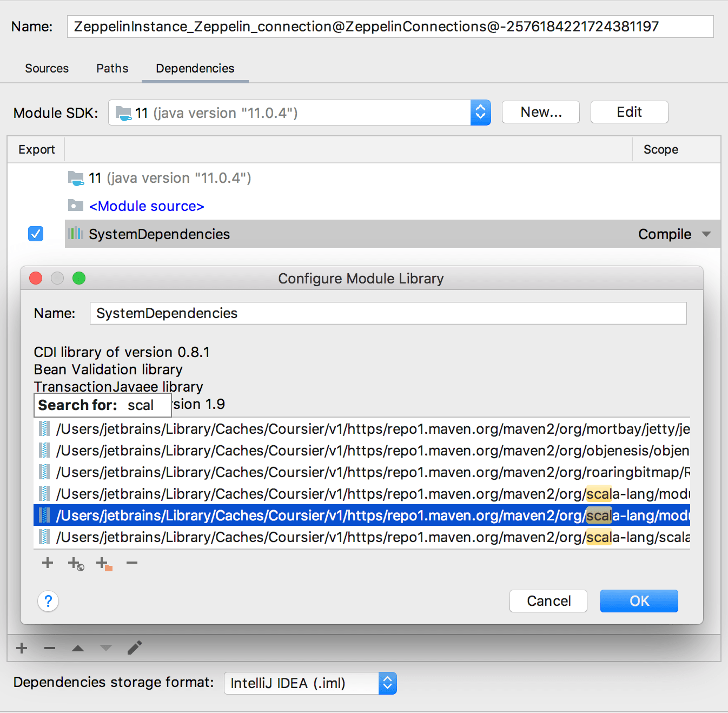728x713 pixels.
Task: Remove selected library entry with minus icon
Action: pos(131,563)
